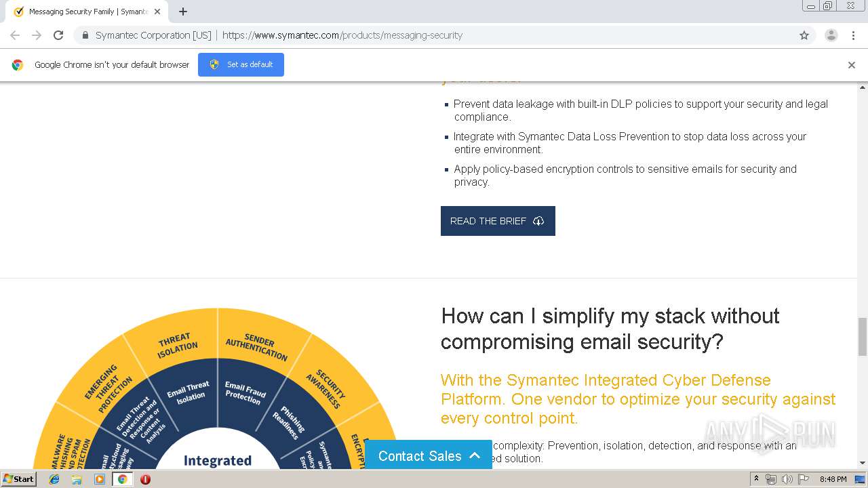Click the Symantec favicon on the tab

click(19, 12)
